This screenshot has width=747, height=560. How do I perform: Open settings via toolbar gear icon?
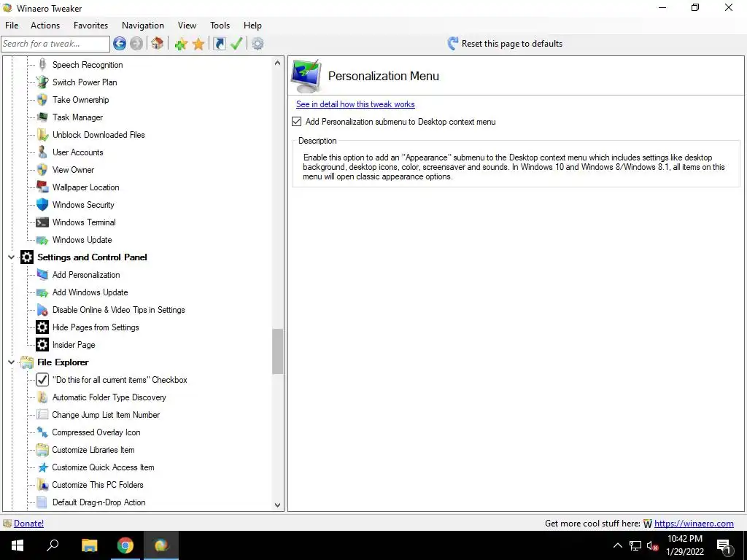tap(258, 44)
